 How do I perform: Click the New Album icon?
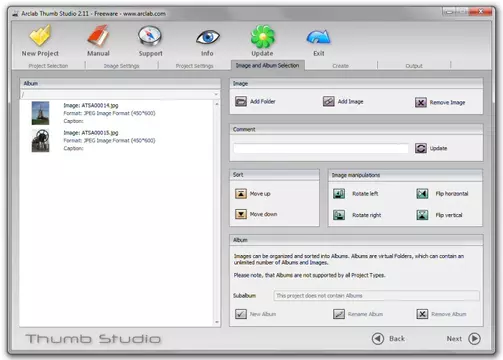click(x=241, y=314)
